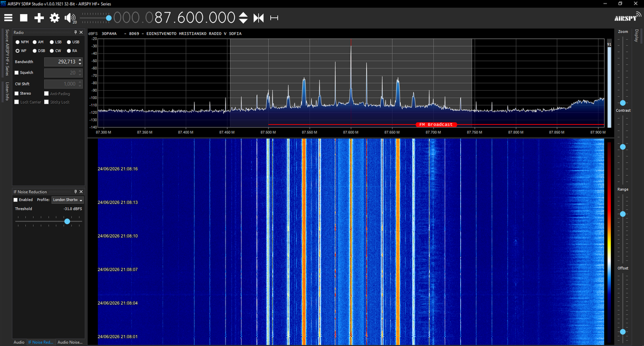Click the waterfall timestamp 21:08:16

118,169
